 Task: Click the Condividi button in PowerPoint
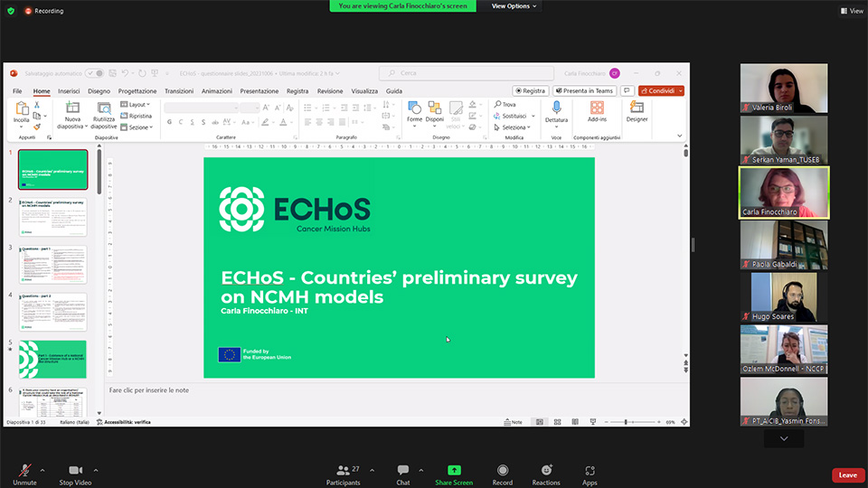(x=660, y=91)
